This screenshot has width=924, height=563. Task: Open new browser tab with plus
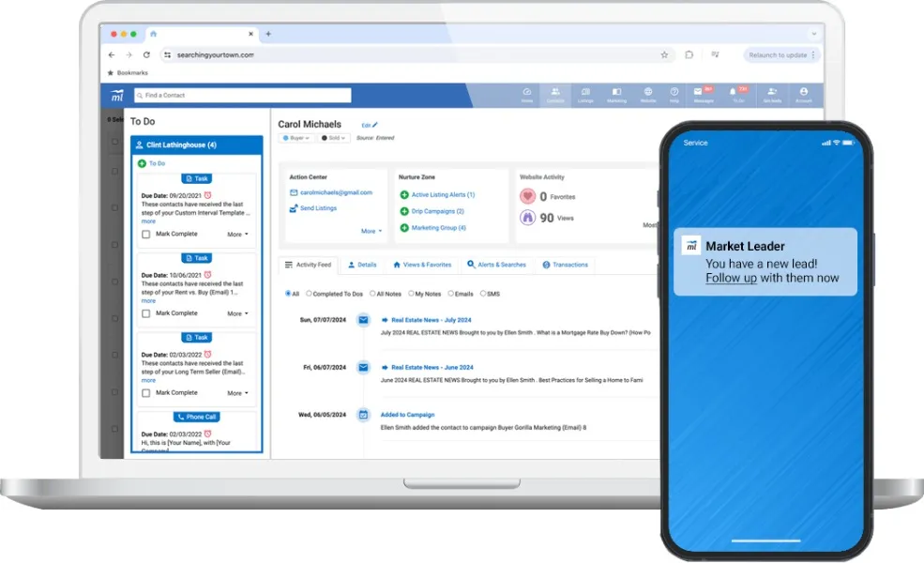(x=268, y=34)
